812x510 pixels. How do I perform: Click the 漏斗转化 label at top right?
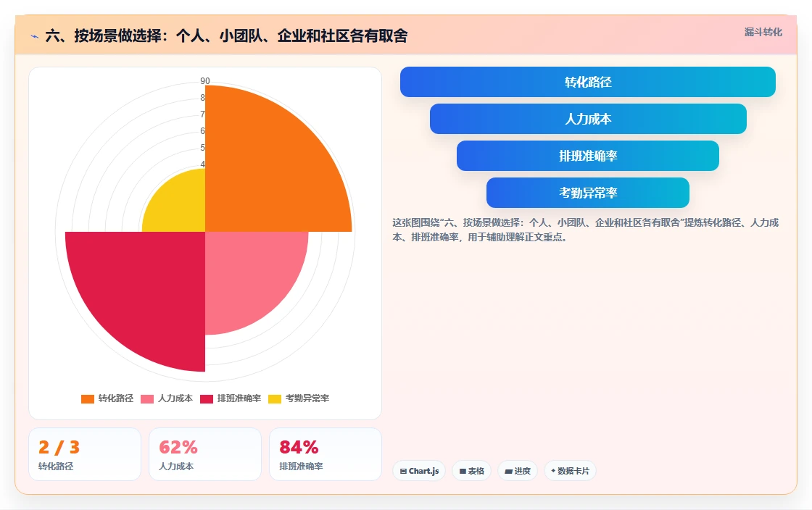[x=763, y=32]
